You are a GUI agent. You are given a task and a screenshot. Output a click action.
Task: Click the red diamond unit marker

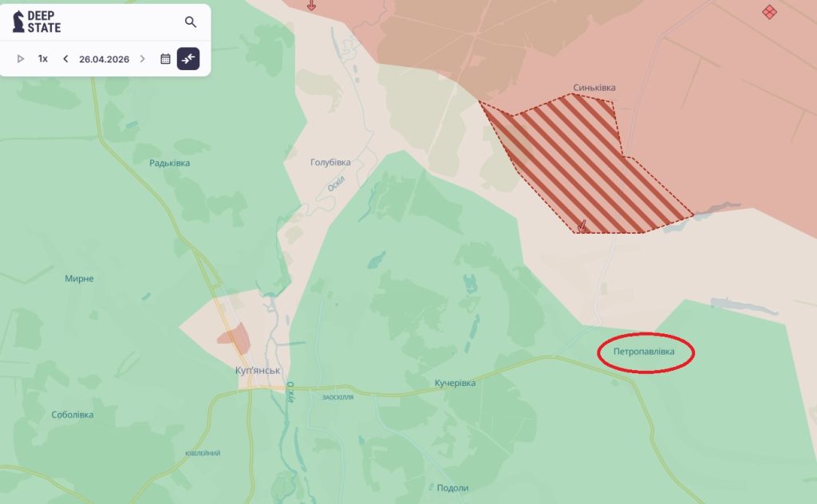[769, 11]
